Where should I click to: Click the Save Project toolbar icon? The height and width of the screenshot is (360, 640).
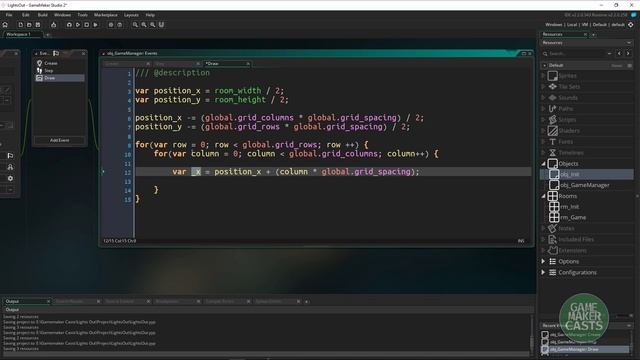(38, 25)
